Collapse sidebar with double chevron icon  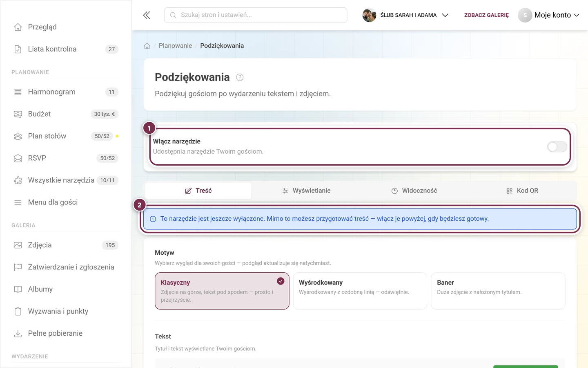point(147,15)
